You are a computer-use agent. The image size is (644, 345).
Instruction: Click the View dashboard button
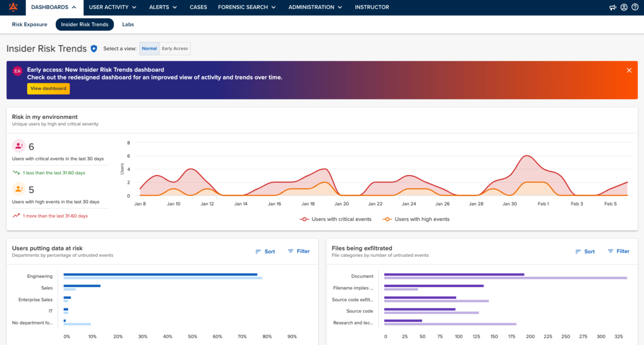pyautogui.click(x=48, y=89)
